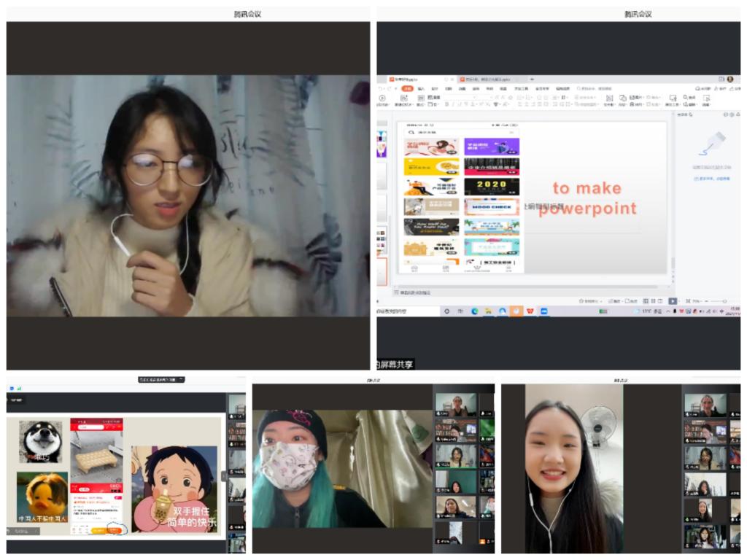Click the blue link in right pane
Image resolution: width=747 pixels, height=560 pixels.
pos(713,178)
